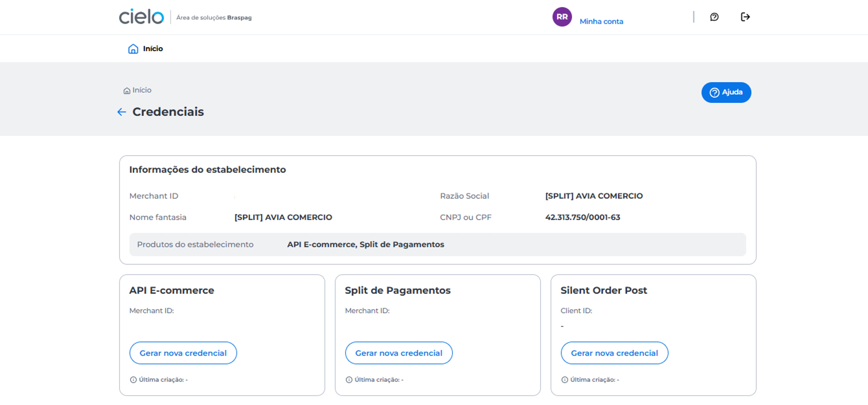Image resolution: width=868 pixels, height=405 pixels.
Task: Click info icon under Split de Pagamentos card
Action: pyautogui.click(x=349, y=380)
